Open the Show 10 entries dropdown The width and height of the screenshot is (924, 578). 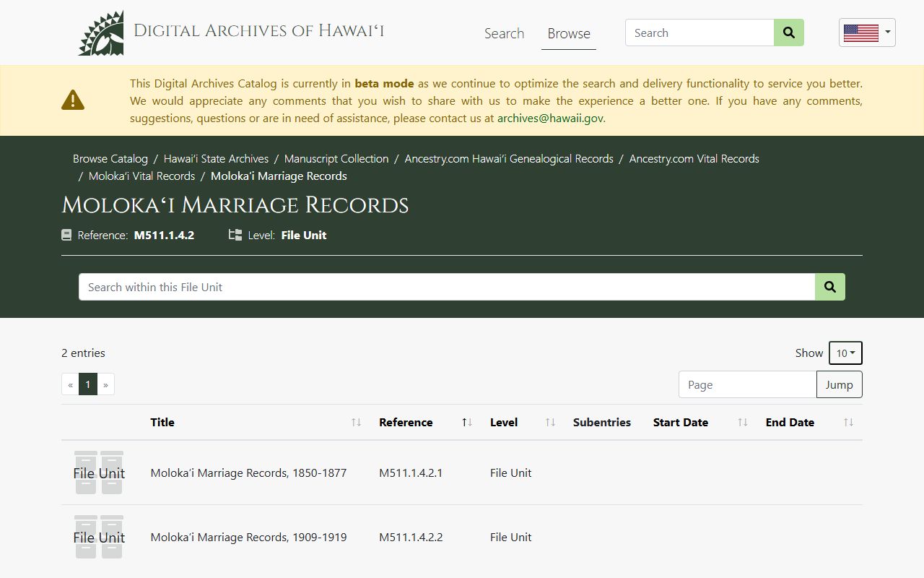(845, 353)
